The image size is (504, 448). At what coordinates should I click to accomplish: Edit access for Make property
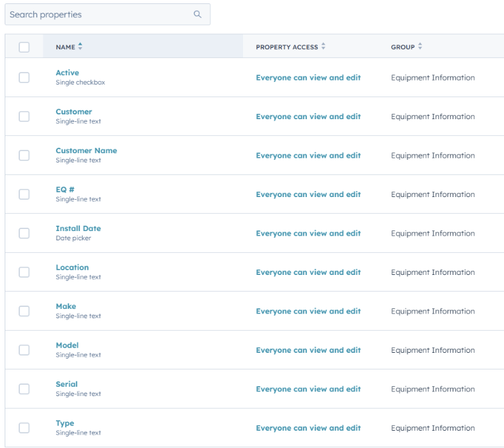pos(308,311)
